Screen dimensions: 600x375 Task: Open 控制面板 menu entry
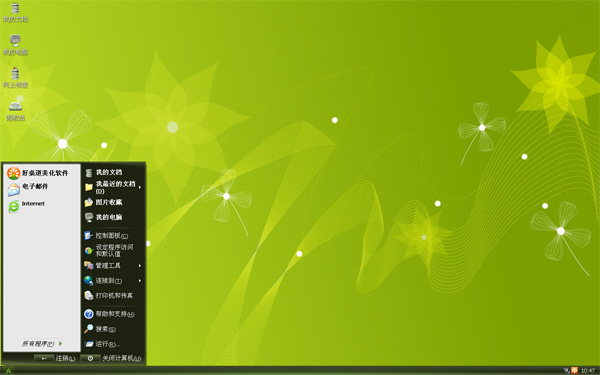pos(106,235)
